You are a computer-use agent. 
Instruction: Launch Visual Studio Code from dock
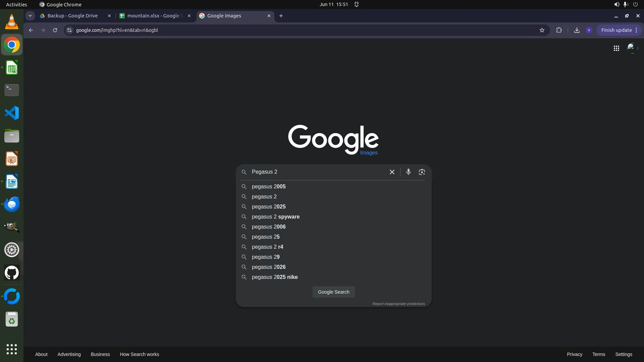tap(12, 113)
